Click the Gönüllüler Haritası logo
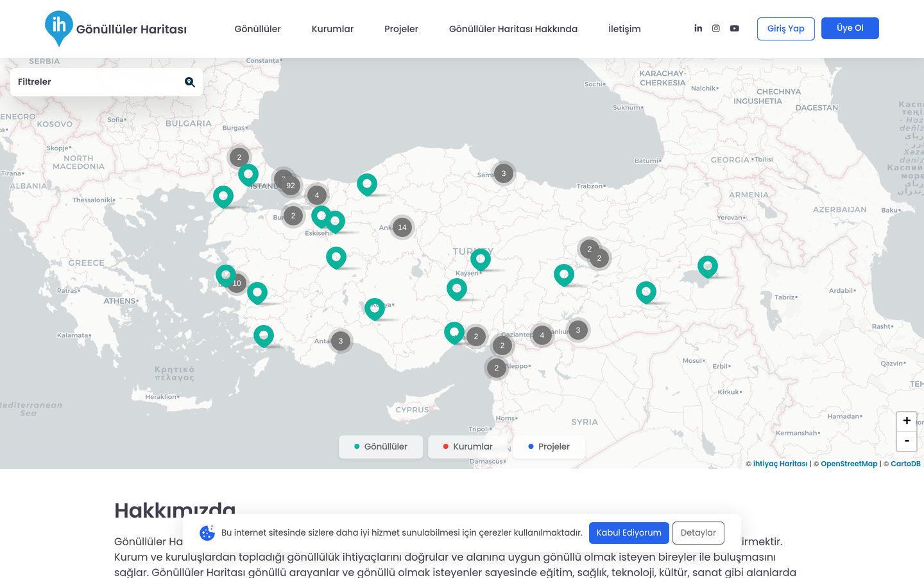 116,28
